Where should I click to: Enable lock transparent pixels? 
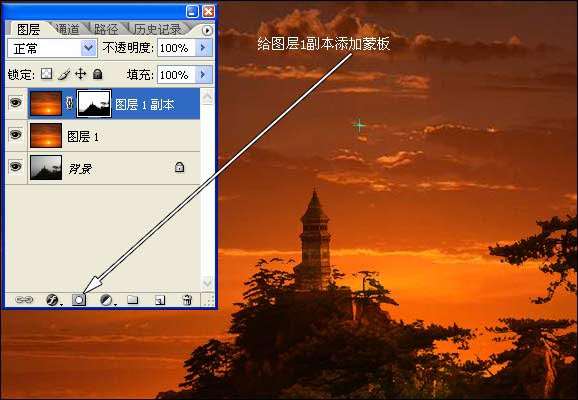[x=46, y=74]
